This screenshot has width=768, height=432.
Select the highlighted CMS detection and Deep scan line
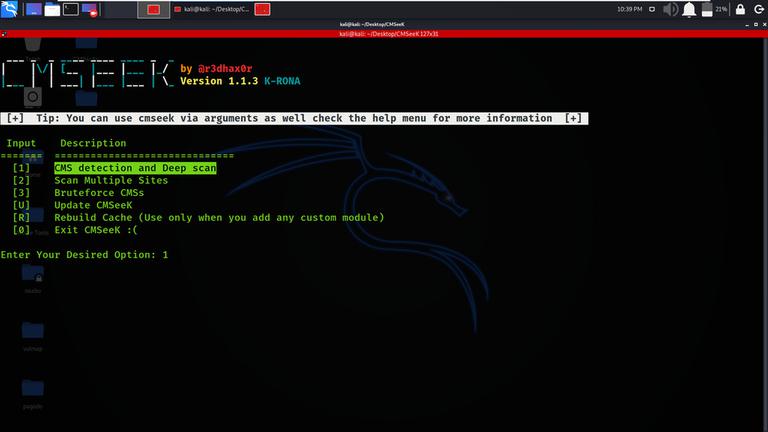tap(135, 168)
